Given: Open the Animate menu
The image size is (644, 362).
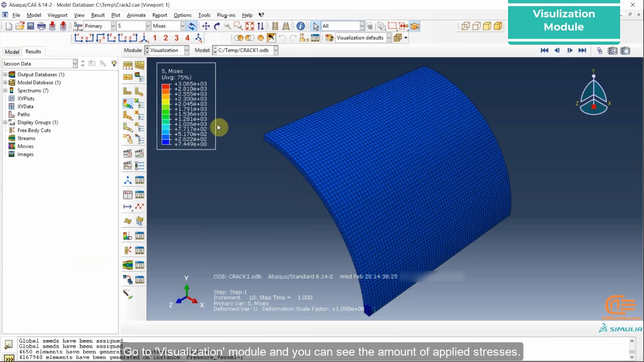Looking at the screenshot, I should point(136,15).
